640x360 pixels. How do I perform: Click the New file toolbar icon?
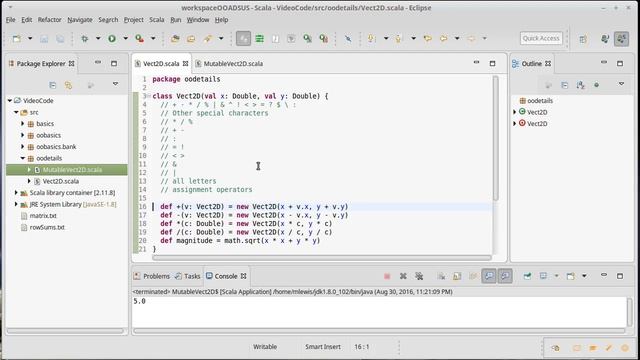17,39
